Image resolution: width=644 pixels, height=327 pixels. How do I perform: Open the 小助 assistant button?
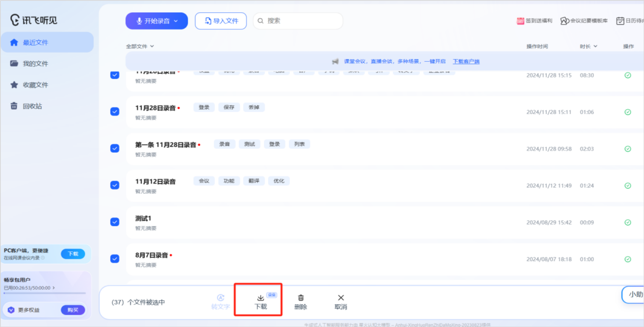coord(633,295)
